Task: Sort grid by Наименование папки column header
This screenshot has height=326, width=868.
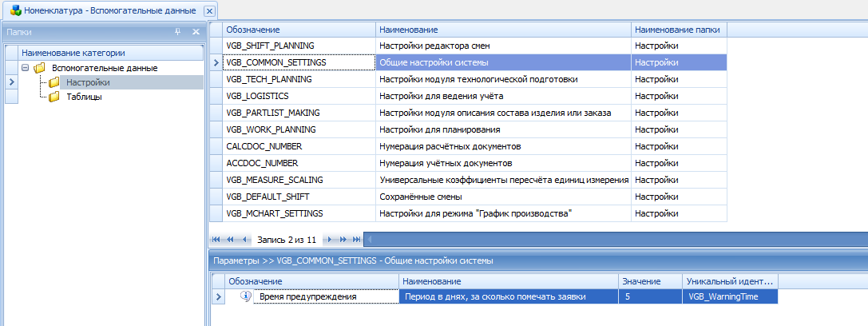Action: [677, 30]
